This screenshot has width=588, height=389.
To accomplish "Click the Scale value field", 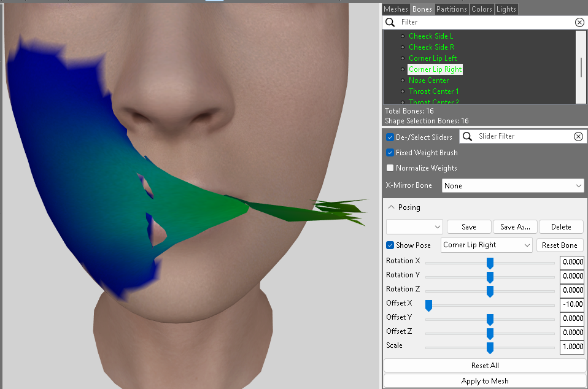I will pos(572,347).
